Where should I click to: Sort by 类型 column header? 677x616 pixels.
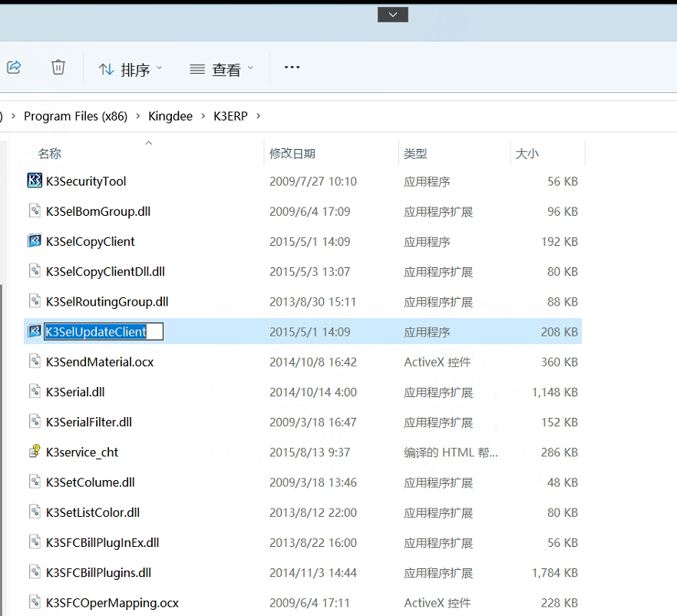tap(415, 154)
